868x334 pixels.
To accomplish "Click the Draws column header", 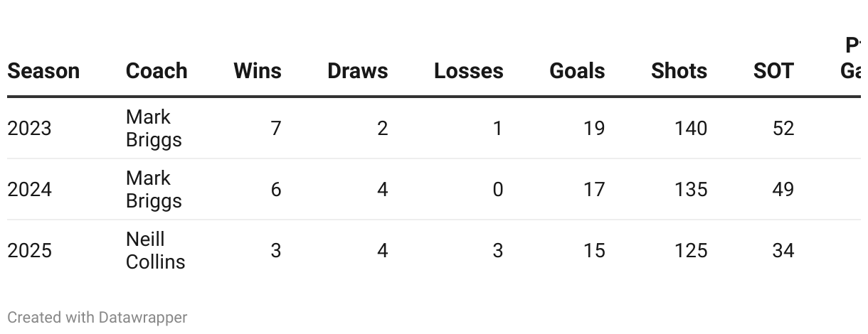I will (357, 71).
